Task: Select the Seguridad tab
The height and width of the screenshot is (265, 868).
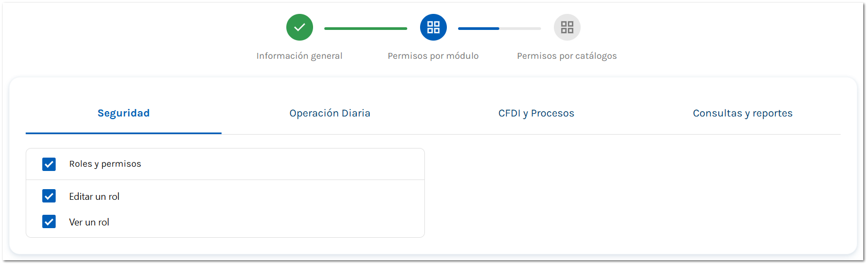Action: [124, 113]
